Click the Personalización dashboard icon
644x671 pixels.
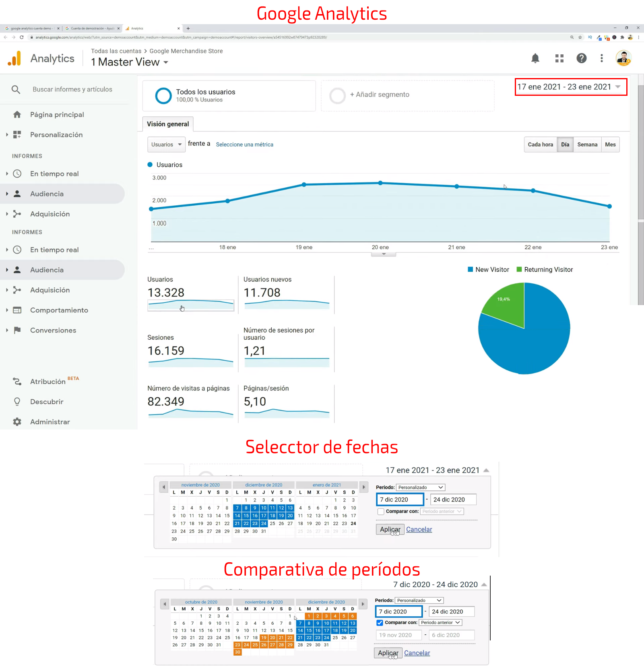pos(17,135)
